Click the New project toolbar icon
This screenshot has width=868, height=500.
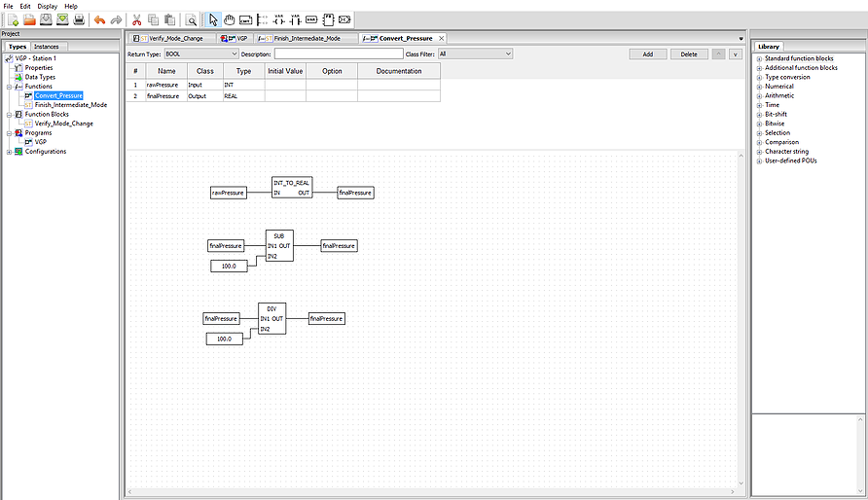(12, 19)
